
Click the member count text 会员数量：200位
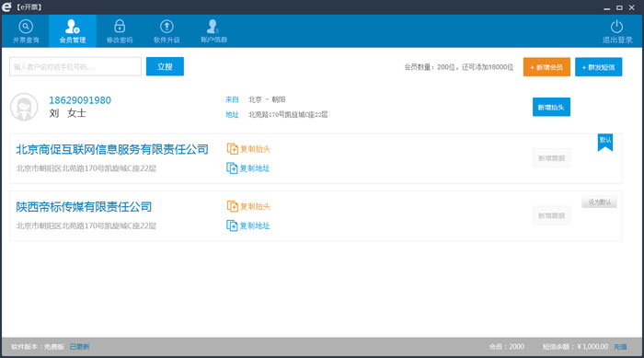430,67
